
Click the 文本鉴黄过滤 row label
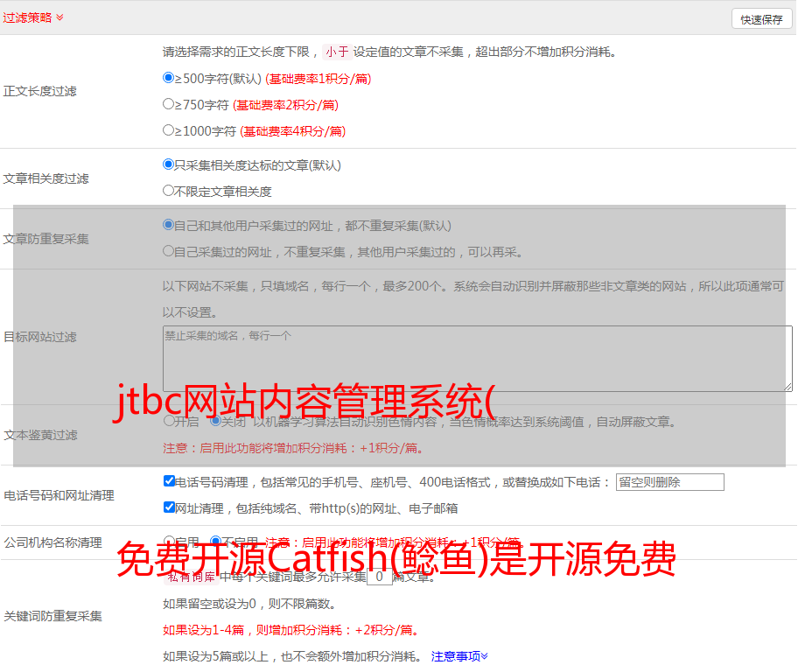[x=41, y=435]
